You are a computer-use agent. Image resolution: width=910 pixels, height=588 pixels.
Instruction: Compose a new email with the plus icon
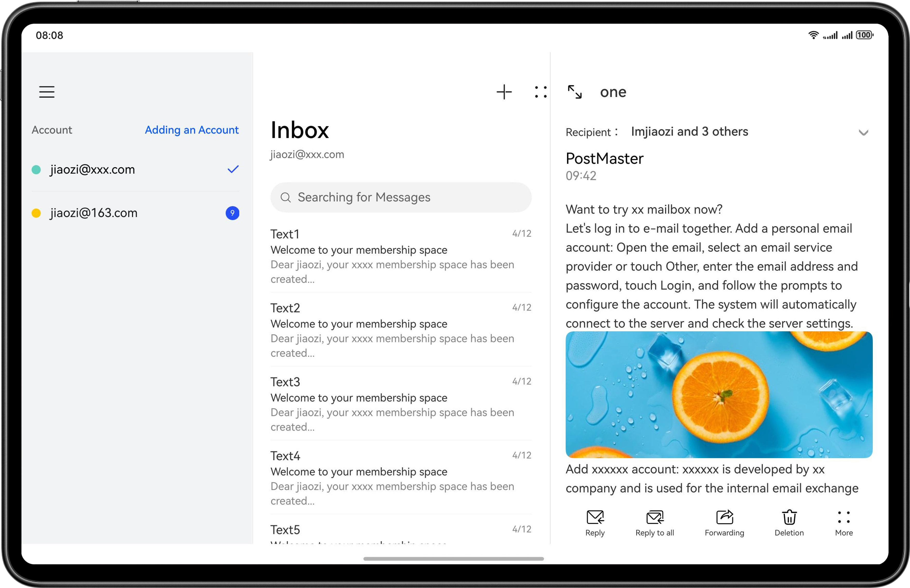504,92
